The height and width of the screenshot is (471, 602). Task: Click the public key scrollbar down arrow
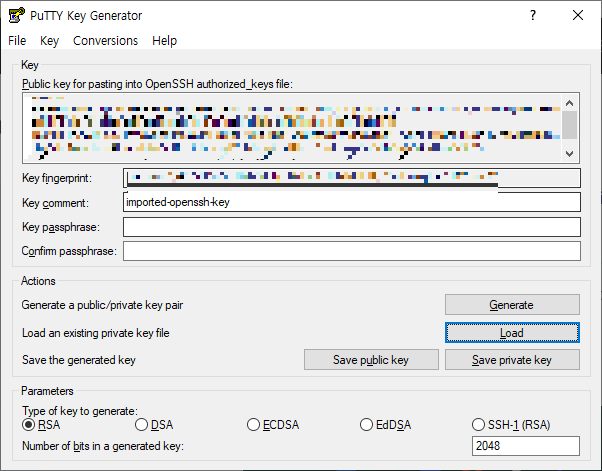click(570, 154)
